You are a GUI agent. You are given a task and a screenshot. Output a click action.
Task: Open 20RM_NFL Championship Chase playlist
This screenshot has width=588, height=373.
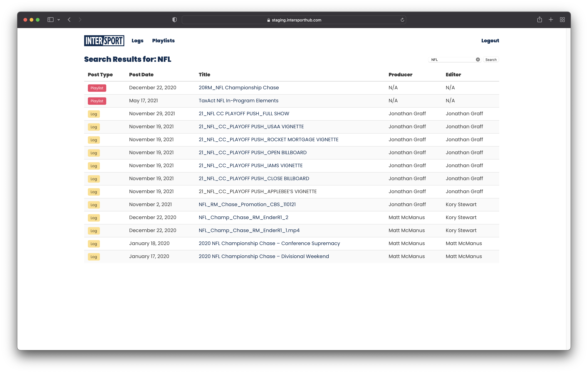coord(239,88)
